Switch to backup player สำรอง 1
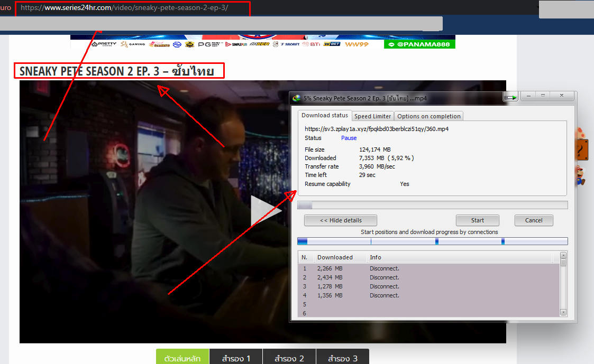 [x=236, y=357]
